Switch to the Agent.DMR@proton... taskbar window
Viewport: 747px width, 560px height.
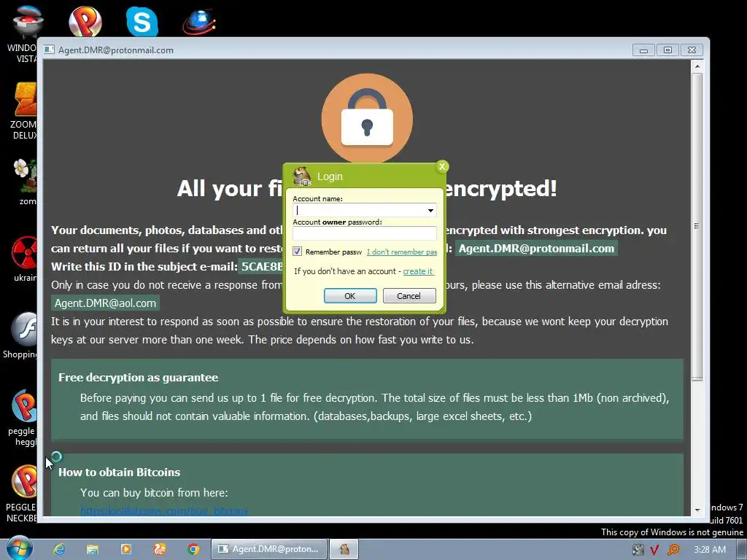coord(269,549)
